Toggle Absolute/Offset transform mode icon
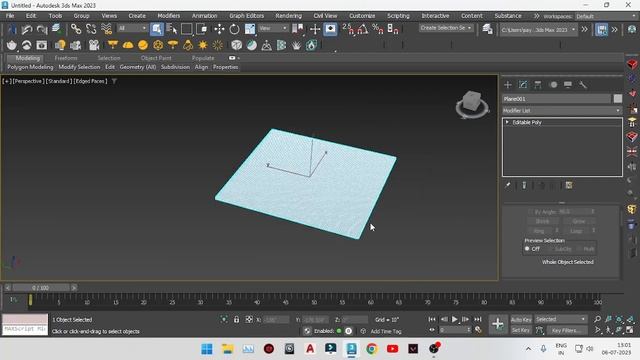640x360 pixels. pyautogui.click(x=249, y=320)
